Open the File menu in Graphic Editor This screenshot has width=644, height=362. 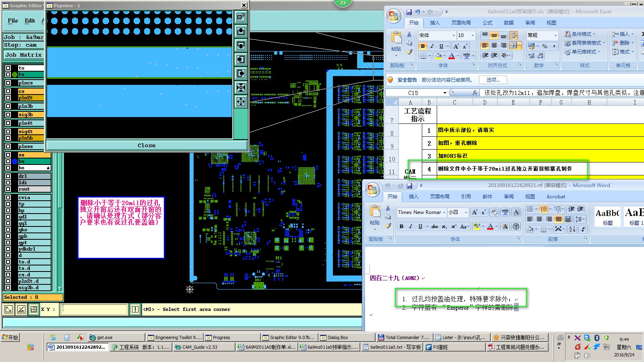click(13, 21)
